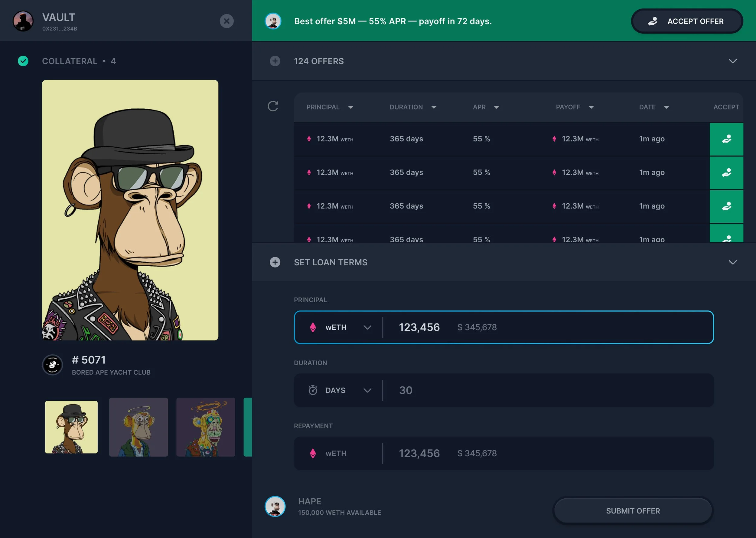Collapse the Set Loan Terms chevron
756x538 pixels.
coord(732,262)
